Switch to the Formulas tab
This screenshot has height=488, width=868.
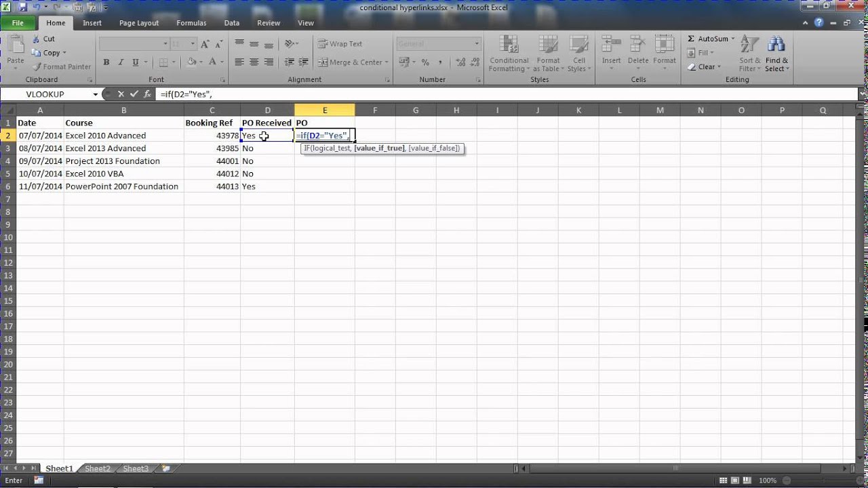(191, 22)
